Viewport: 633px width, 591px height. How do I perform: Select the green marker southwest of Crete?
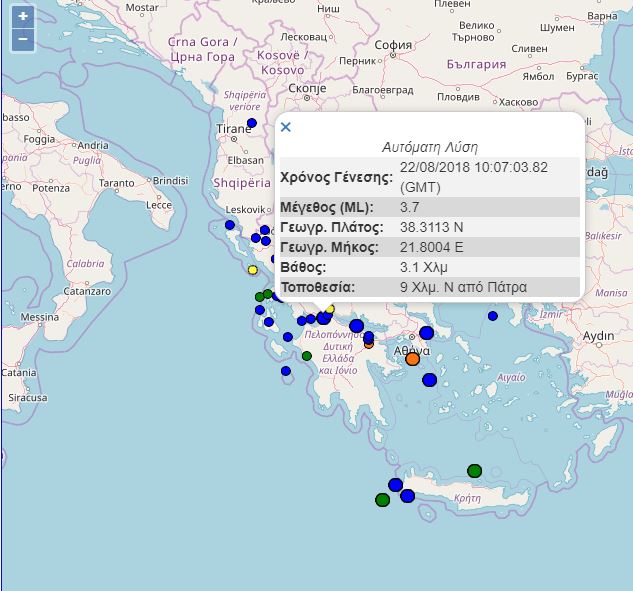tap(382, 500)
